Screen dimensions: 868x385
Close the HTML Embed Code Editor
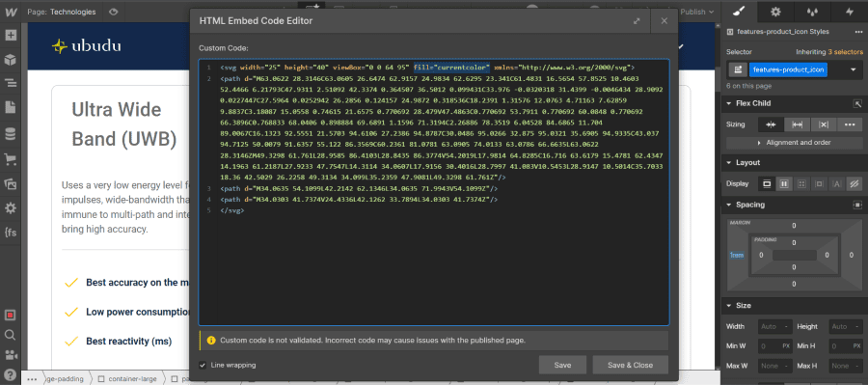coord(665,21)
